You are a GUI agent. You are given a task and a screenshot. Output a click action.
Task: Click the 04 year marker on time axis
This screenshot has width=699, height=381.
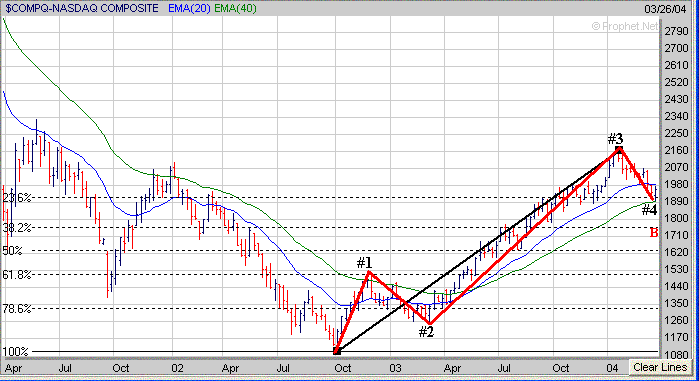point(613,369)
